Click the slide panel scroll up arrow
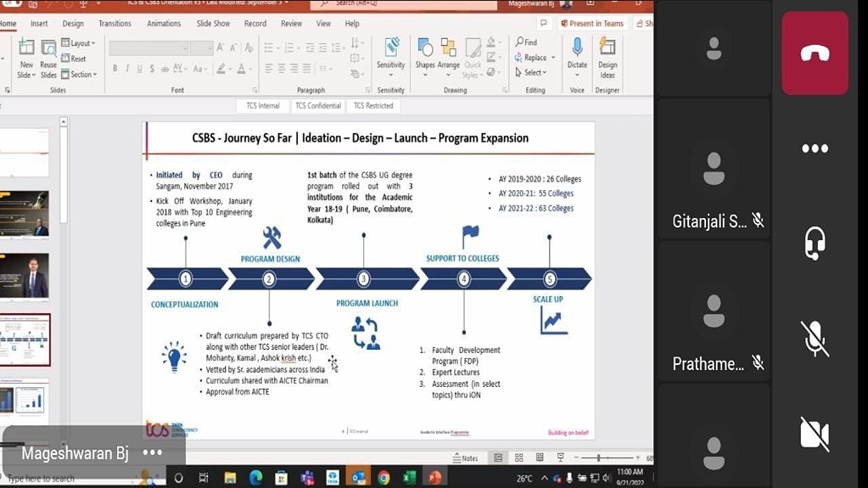This screenshot has height=488, width=868. pyautogui.click(x=64, y=122)
